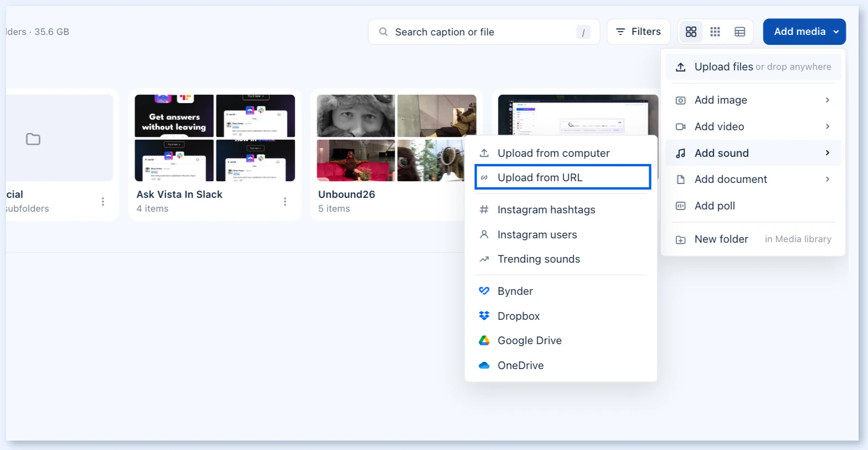Open the Add media dropdown button

tap(804, 32)
